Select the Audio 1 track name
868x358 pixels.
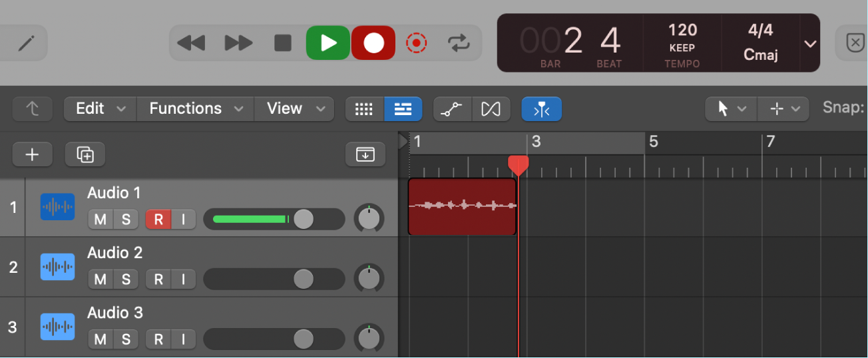114,193
